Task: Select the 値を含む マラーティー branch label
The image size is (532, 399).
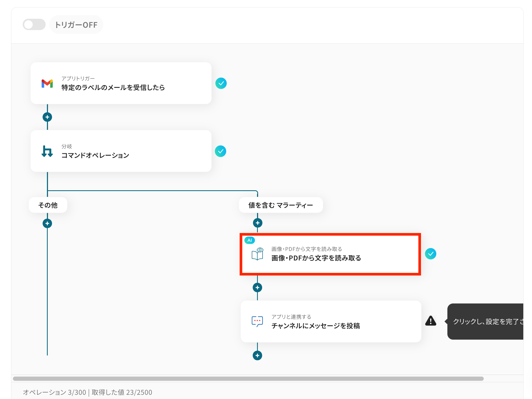Action: pos(280,205)
